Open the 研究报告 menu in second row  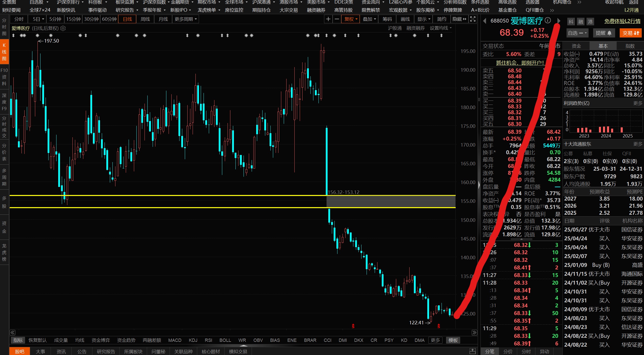(x=127, y=10)
